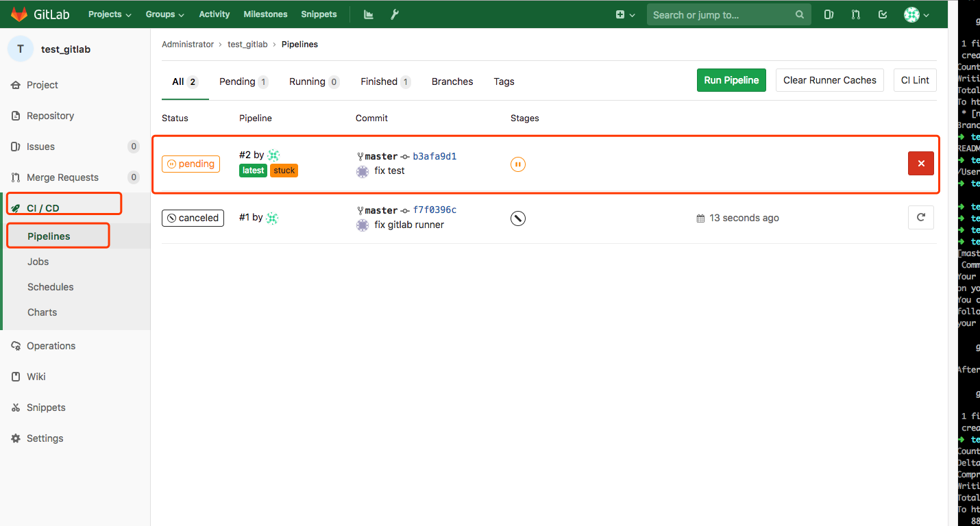Switch to the Finished tab
This screenshot has height=526, width=980.
386,82
